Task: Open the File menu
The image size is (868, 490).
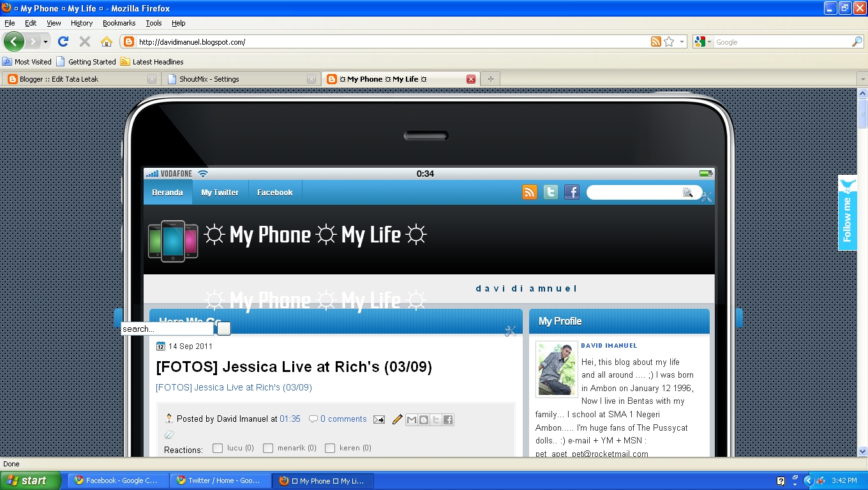Action: click(10, 23)
